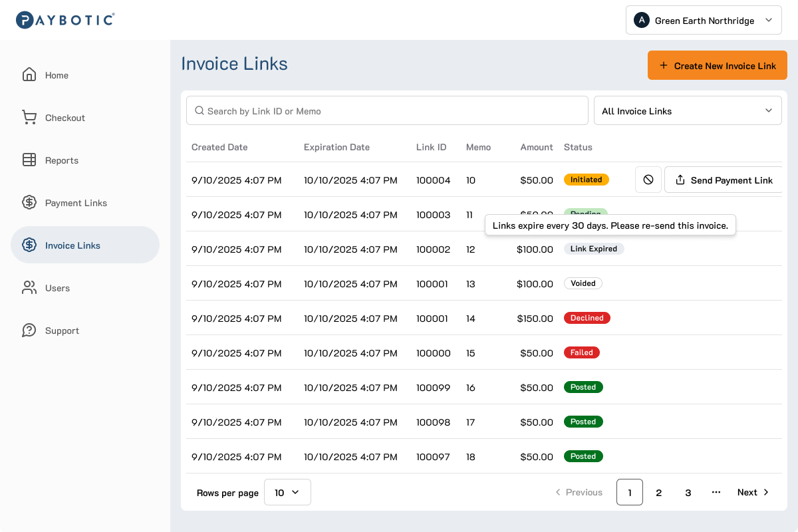The height and width of the screenshot is (532, 798).
Task: Click the Link Expired status badge
Action: pos(594,249)
